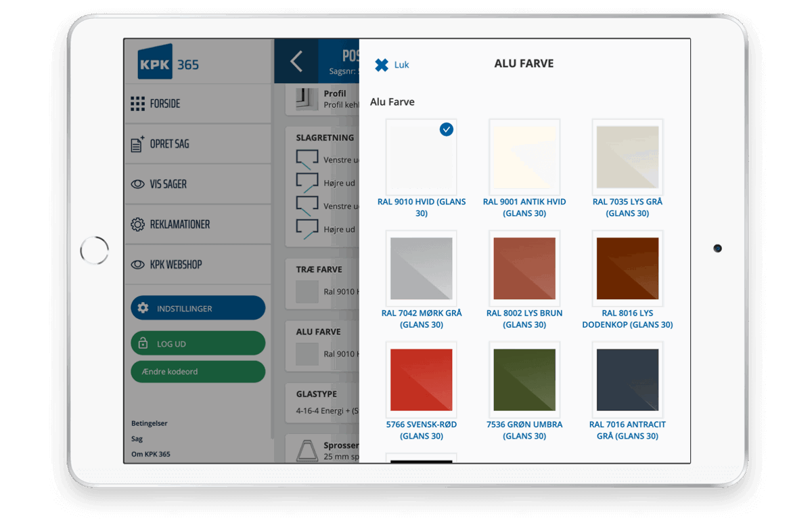Open the Indstillinger menu button
Image resolution: width=812 pixels, height=522 pixels.
click(198, 308)
